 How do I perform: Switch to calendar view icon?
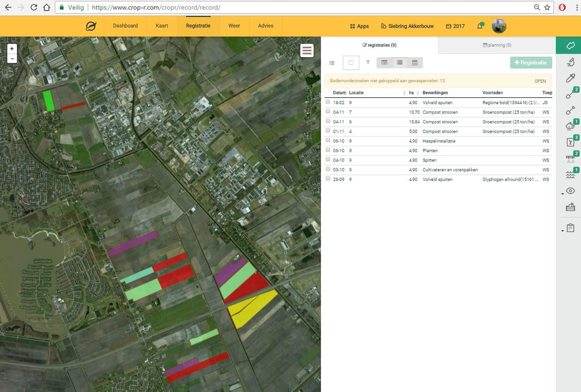[415, 62]
